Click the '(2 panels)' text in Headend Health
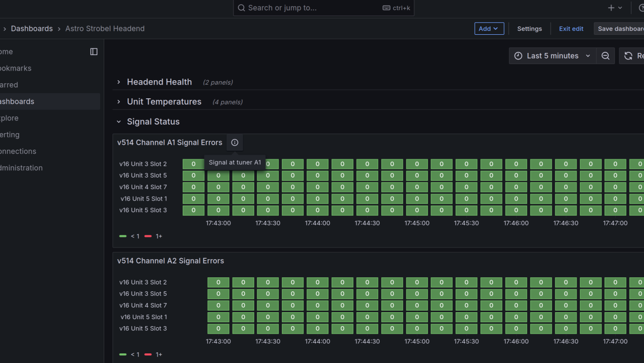Viewport: 644px width, 363px height. [218, 82]
